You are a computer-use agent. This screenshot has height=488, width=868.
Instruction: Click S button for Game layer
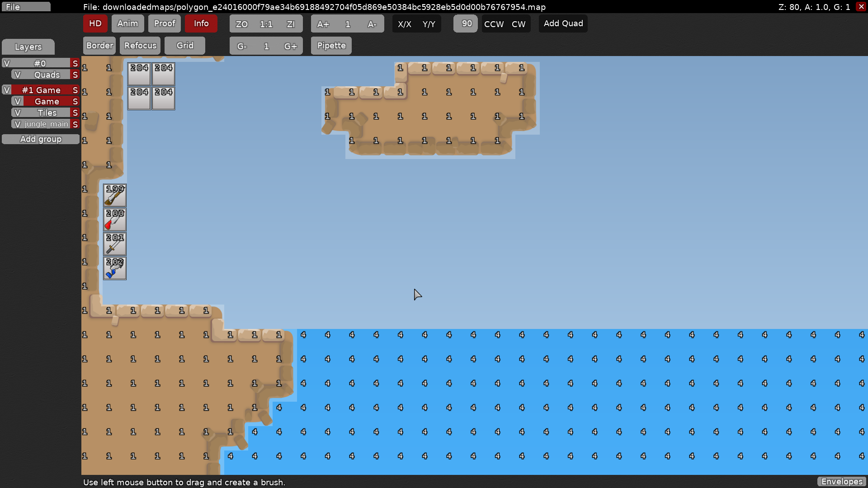[75, 101]
